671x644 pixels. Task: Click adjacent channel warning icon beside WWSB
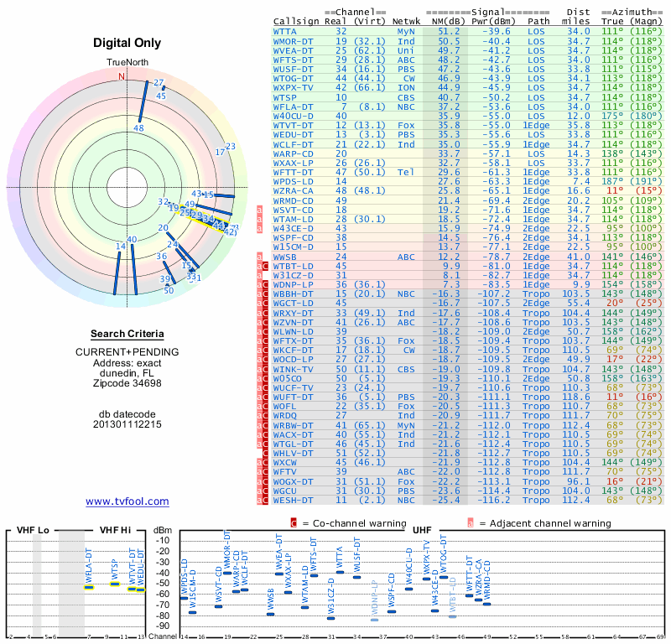[259, 257]
